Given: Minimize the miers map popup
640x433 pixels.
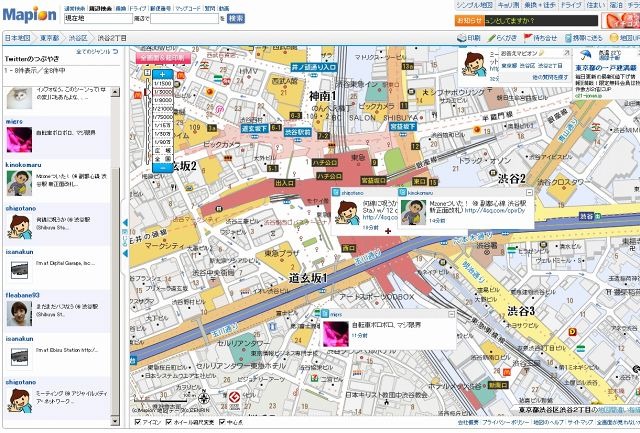Looking at the screenshot, I should click(x=451, y=314).
